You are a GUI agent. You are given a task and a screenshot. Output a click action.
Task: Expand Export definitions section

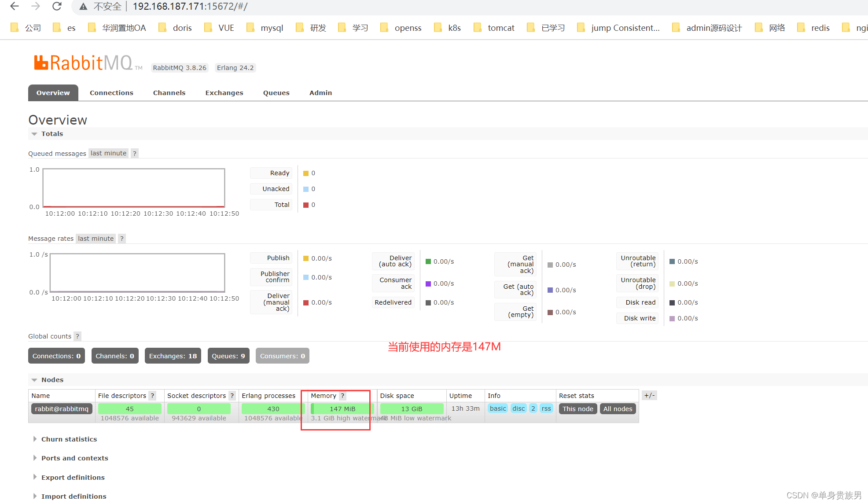pyautogui.click(x=69, y=478)
